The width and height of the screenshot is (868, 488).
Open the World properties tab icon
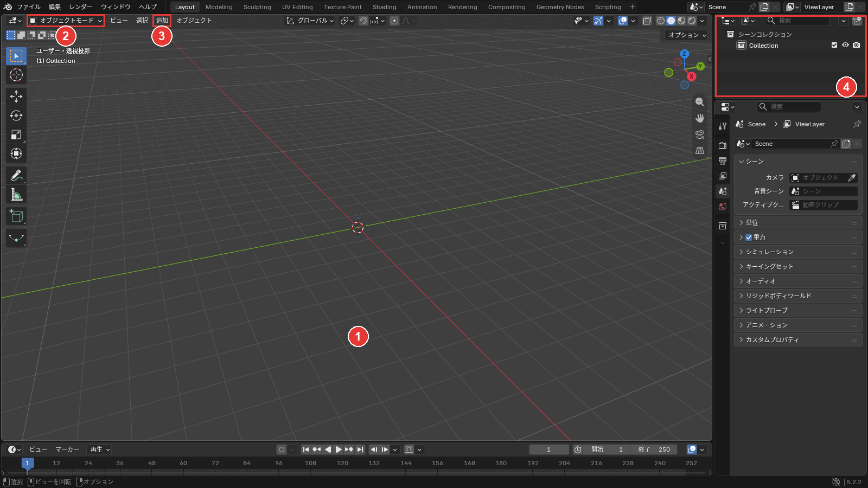click(723, 207)
